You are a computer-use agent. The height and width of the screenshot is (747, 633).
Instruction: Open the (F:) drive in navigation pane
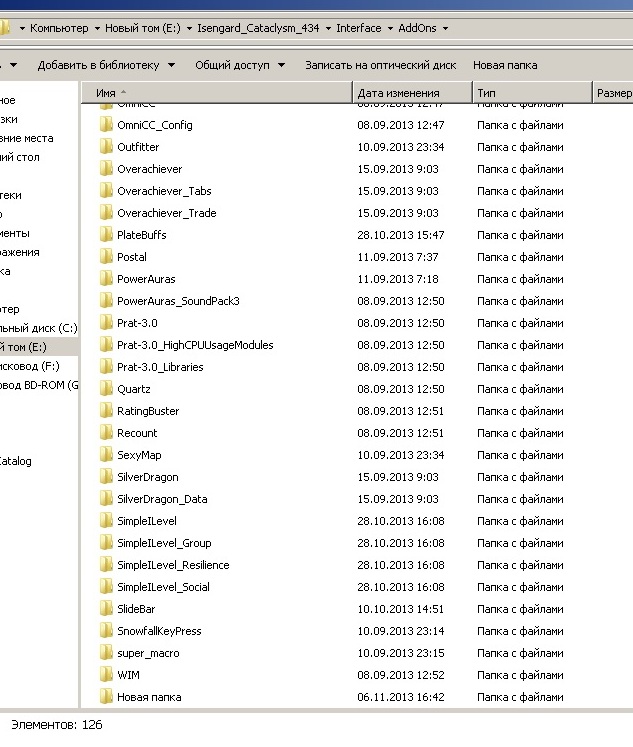(30, 366)
